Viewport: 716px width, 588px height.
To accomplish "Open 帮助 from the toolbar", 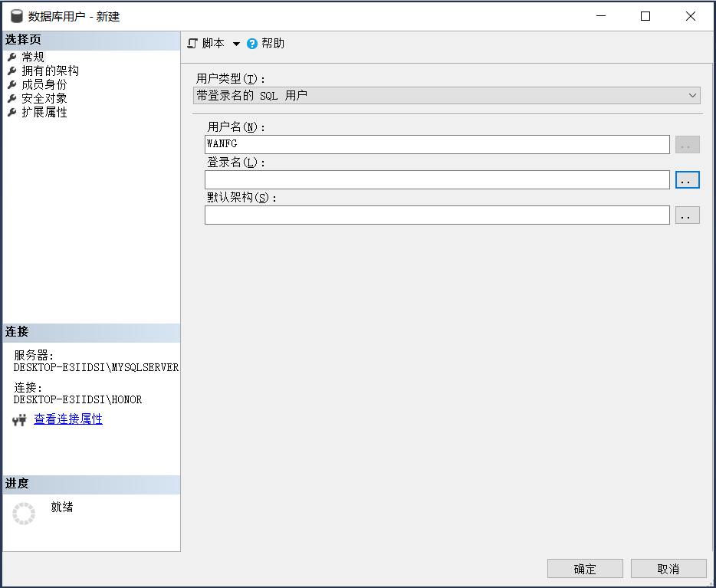I will tap(273, 44).
